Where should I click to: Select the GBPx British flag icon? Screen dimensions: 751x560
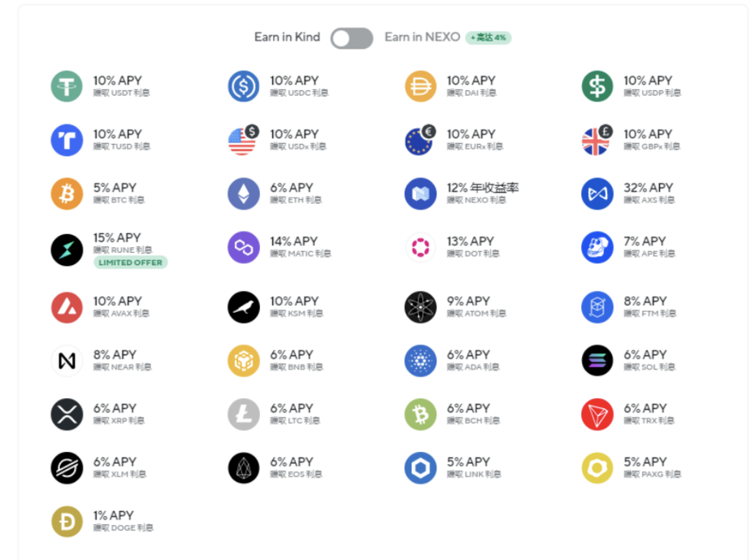pyautogui.click(x=597, y=140)
